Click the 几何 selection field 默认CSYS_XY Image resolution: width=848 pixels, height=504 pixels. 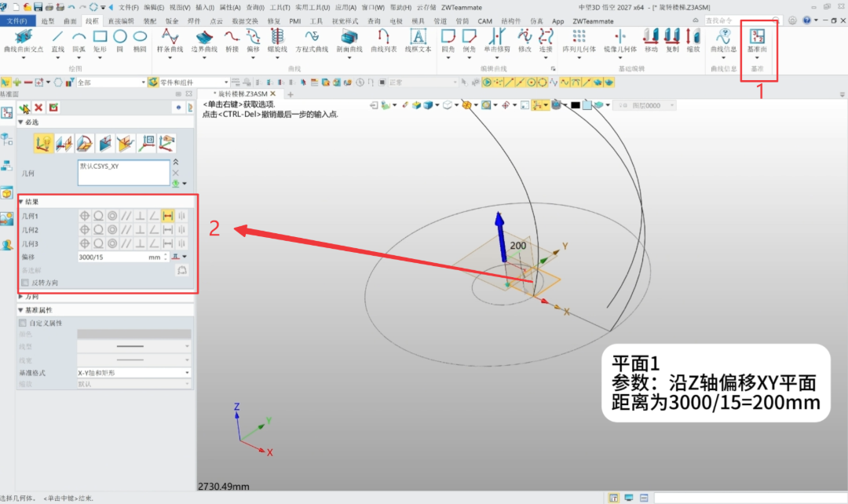pyautogui.click(x=123, y=173)
